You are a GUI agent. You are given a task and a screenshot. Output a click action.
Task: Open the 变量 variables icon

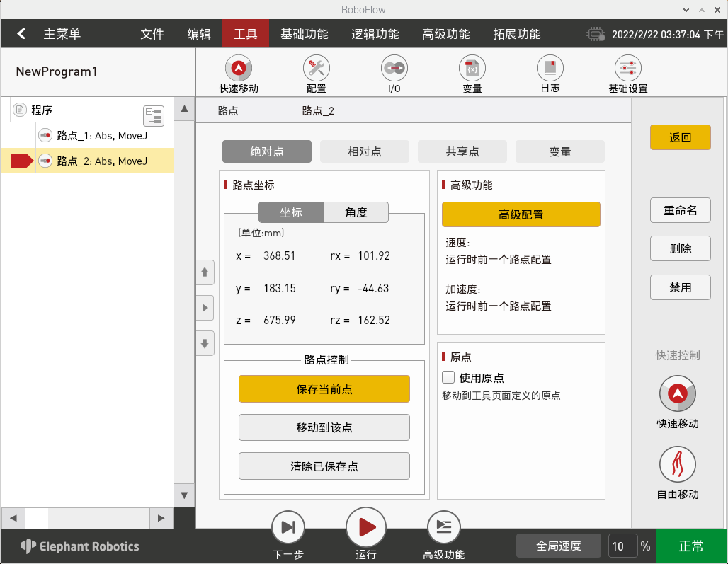coord(472,69)
